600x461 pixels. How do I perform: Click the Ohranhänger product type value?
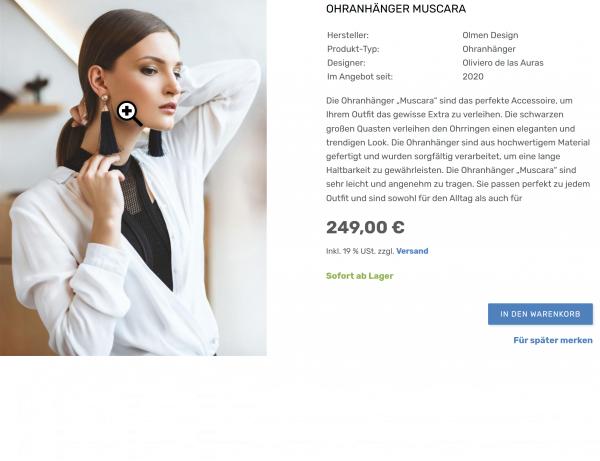(x=489, y=49)
